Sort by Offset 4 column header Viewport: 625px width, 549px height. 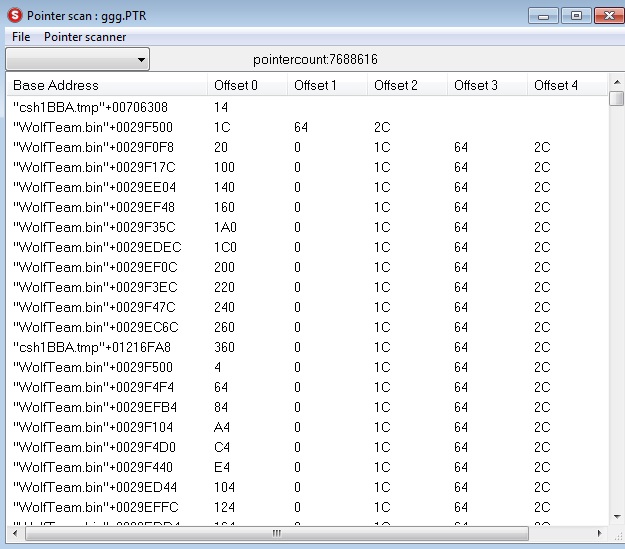click(x=568, y=85)
